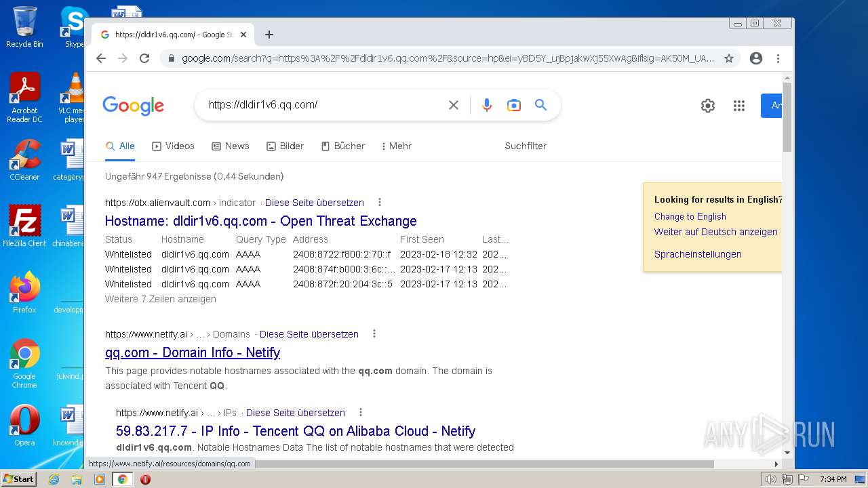Search by image with the camera icon
Image resolution: width=868 pixels, height=488 pixels.
coord(514,105)
